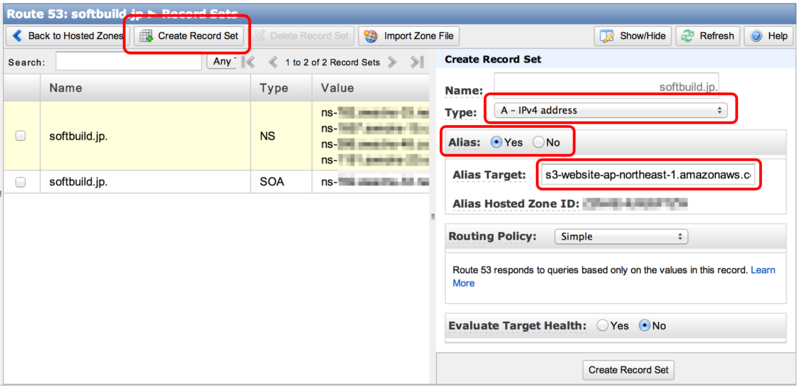800x389 pixels.
Task: Select Alias Yes radio button
Action: point(496,142)
